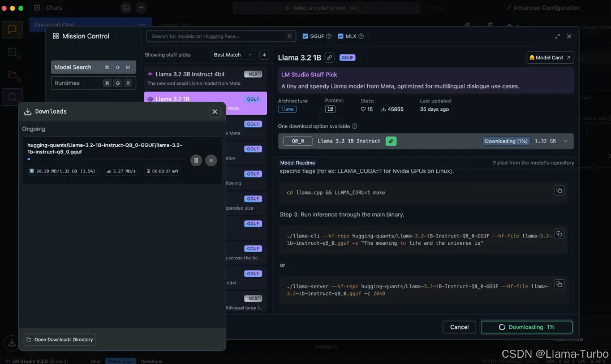Click the Downloading (1%) status badge
Screen dimensions: 611x364
pos(506,141)
